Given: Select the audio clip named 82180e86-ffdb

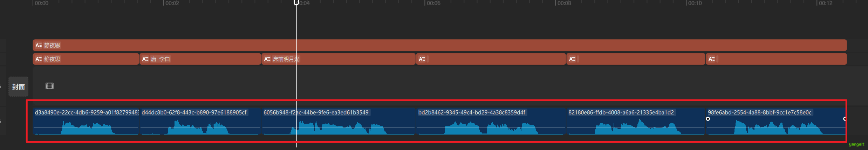Looking at the screenshot, I should pos(635,123).
